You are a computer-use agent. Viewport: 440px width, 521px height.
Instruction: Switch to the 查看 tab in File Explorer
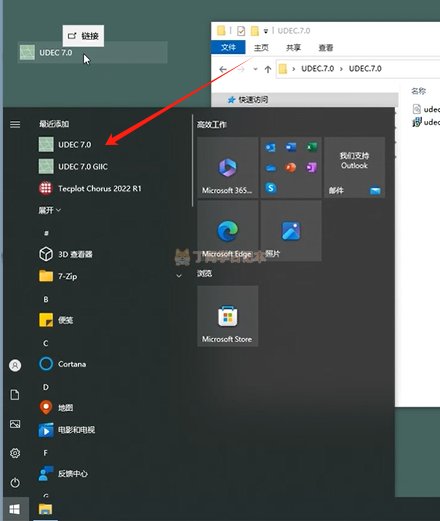pos(326,48)
